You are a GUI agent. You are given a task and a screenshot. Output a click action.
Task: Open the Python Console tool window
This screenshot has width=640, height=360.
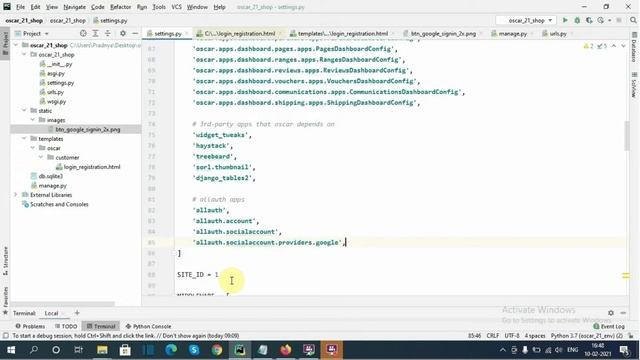point(149,326)
